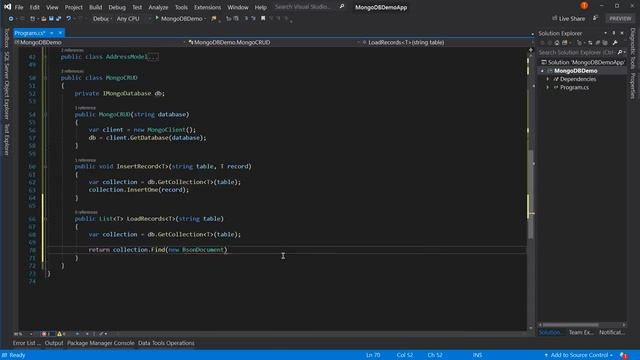The height and width of the screenshot is (360, 640).
Task: Open the SQL Server Object Explorer side tab
Action: pos(7,85)
